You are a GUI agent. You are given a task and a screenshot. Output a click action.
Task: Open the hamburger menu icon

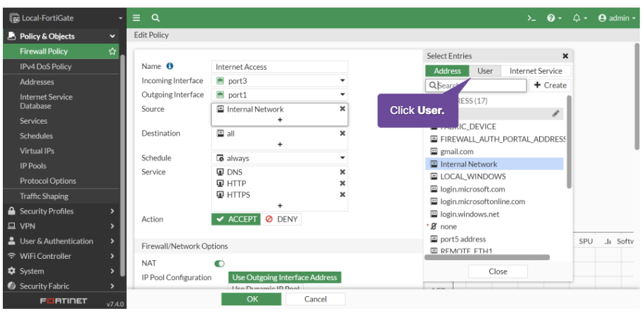(x=136, y=18)
